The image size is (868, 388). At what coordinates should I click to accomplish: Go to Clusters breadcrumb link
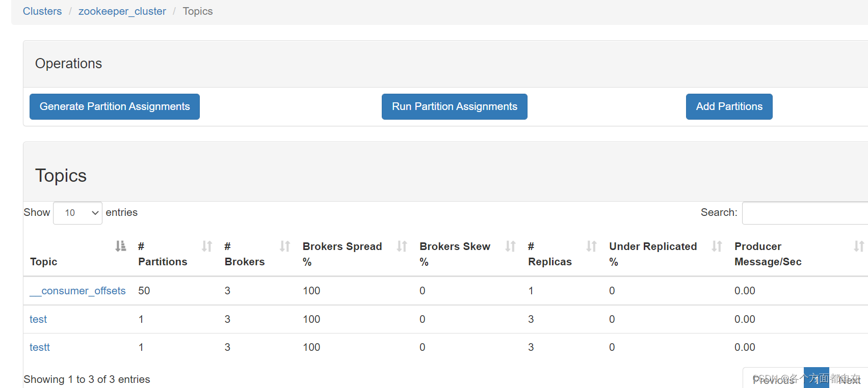point(42,11)
